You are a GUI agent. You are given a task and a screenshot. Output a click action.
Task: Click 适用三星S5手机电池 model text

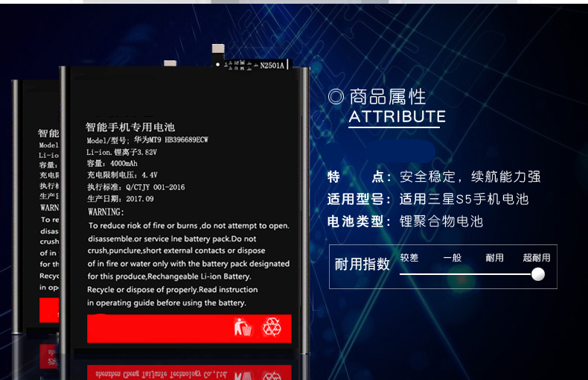(464, 199)
